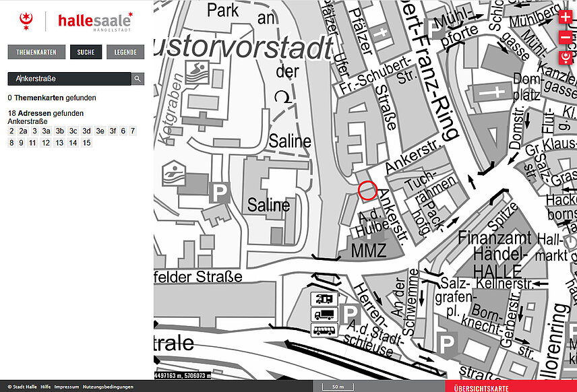The image size is (577, 392).
Task: Click the red Halle coat-of-arms map button
Action: pyautogui.click(x=567, y=55)
